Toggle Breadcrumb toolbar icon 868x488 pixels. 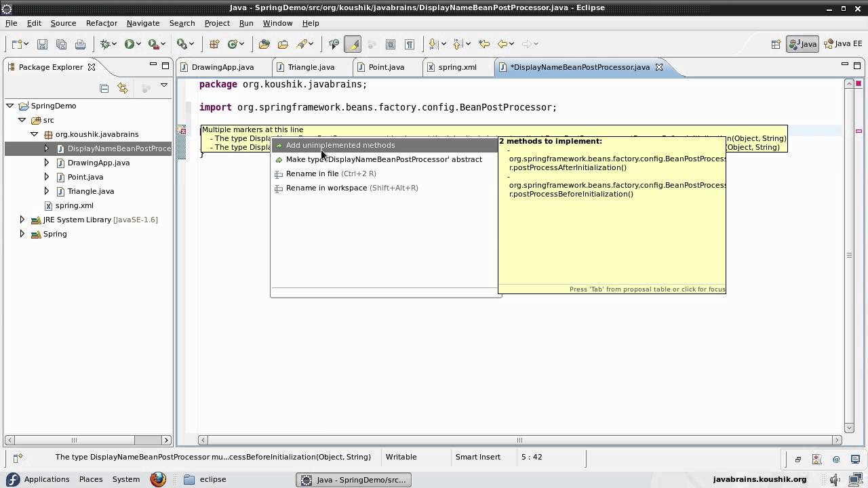point(334,44)
